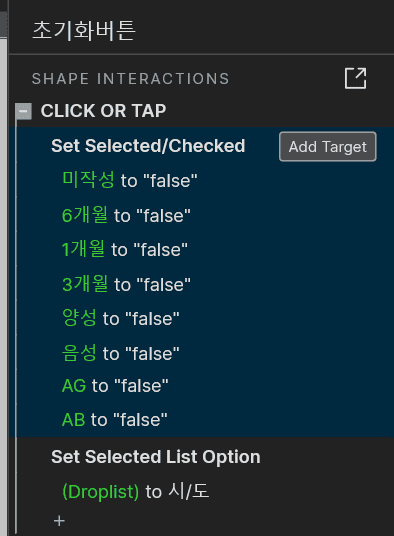Select the (Droplist) to 시/도 target
394x536 pixels.
pos(136,492)
